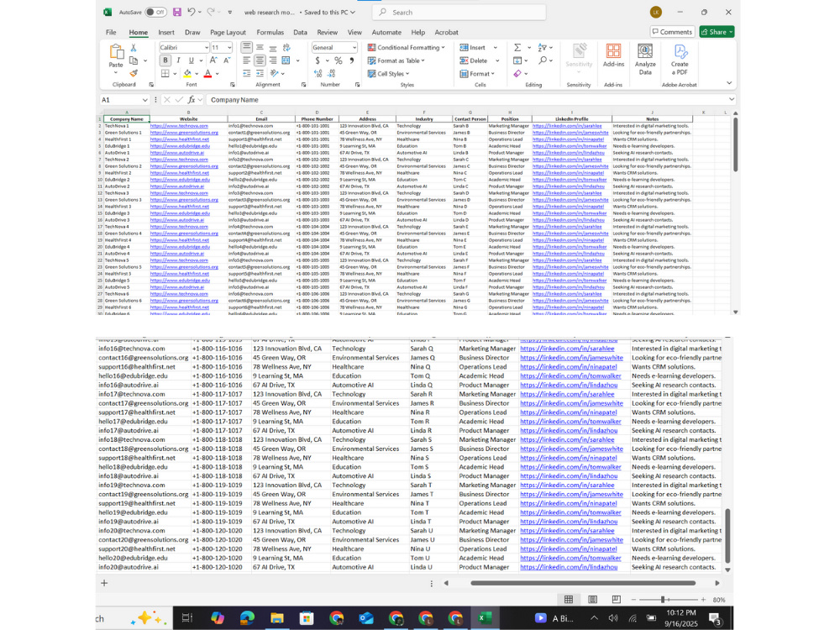840x630 pixels.
Task: Toggle Top Align vertical alignment
Action: pyautogui.click(x=246, y=48)
